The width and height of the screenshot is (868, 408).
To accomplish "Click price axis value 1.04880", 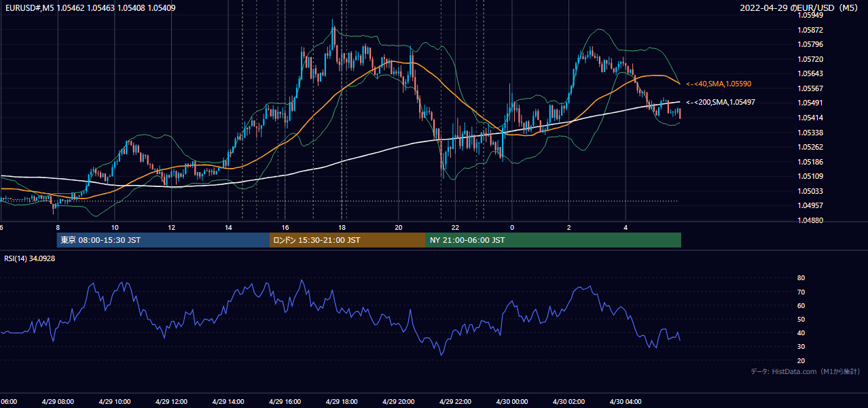I will tap(810, 220).
